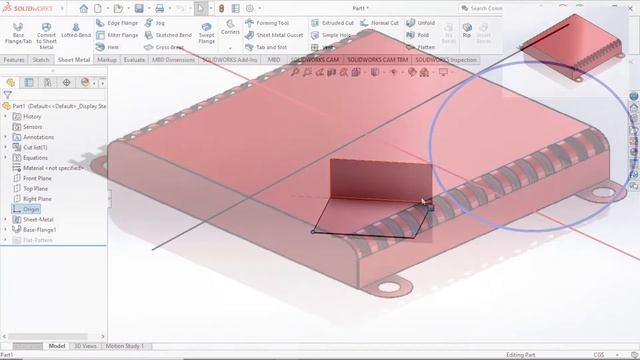Image resolution: width=640 pixels, height=360 pixels.
Task: Select the Tab and Slot tool
Action: point(266,47)
